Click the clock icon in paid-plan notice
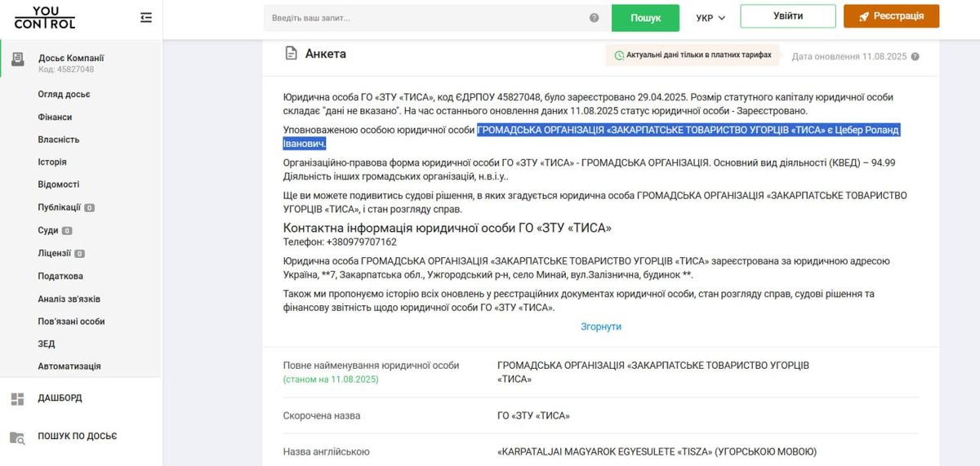Viewport: 980px width, 466px height. tap(619, 55)
